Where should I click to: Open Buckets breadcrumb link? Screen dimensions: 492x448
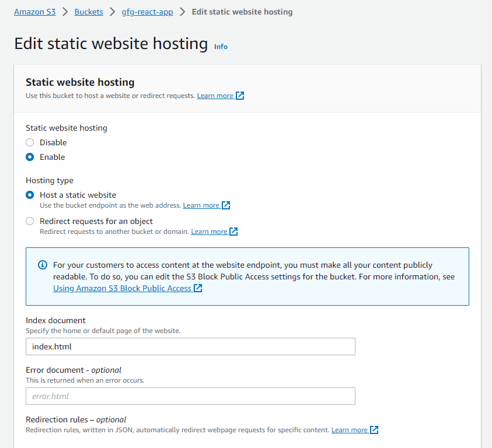point(89,12)
